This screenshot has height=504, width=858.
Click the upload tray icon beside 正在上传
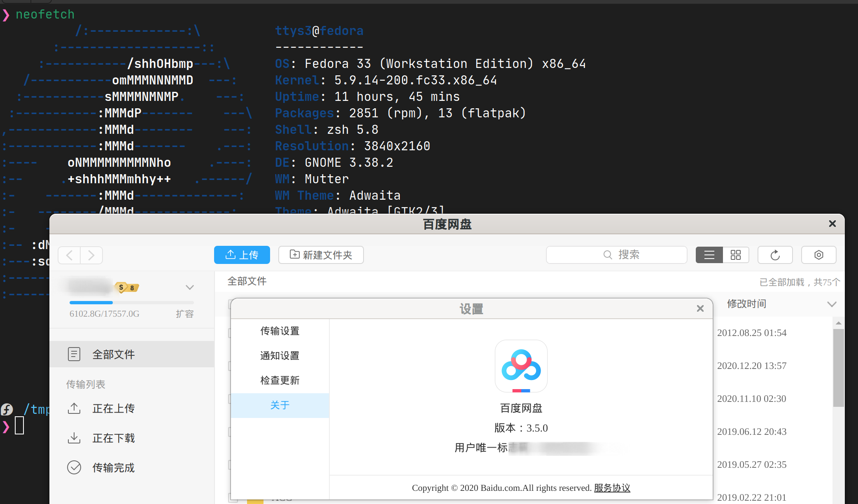(74, 408)
